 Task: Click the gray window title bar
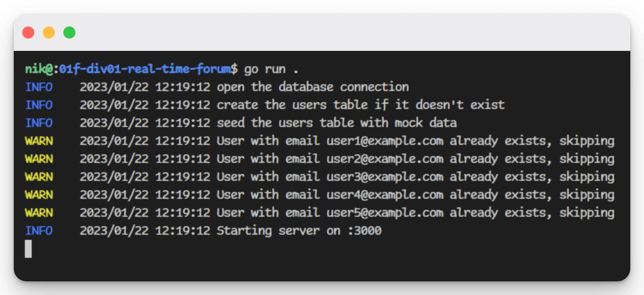click(x=322, y=32)
